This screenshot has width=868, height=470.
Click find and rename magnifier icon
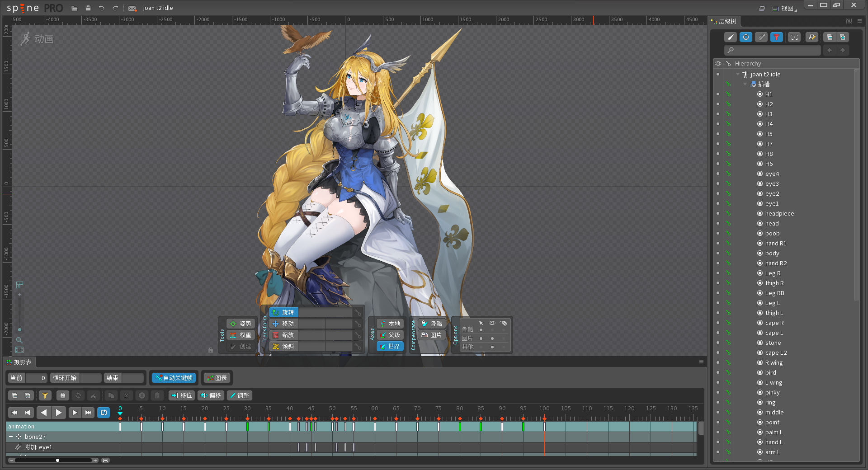[x=812, y=37]
